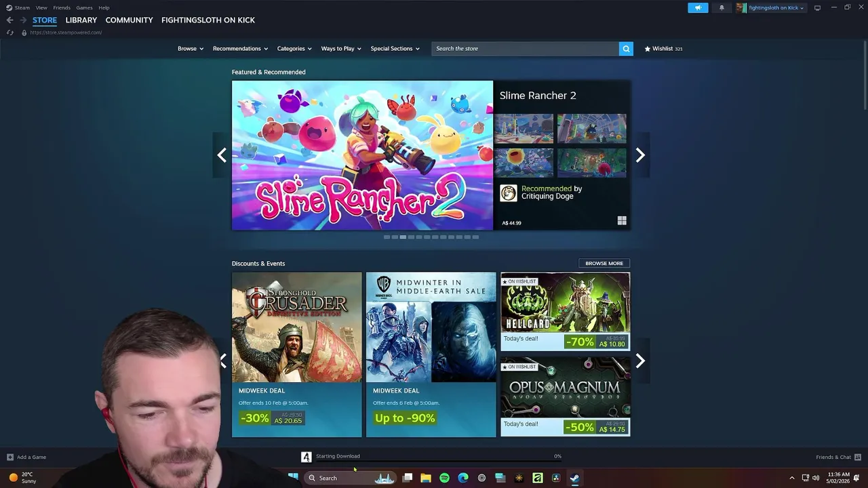
Task: Click the search magnifier button
Action: pos(626,48)
